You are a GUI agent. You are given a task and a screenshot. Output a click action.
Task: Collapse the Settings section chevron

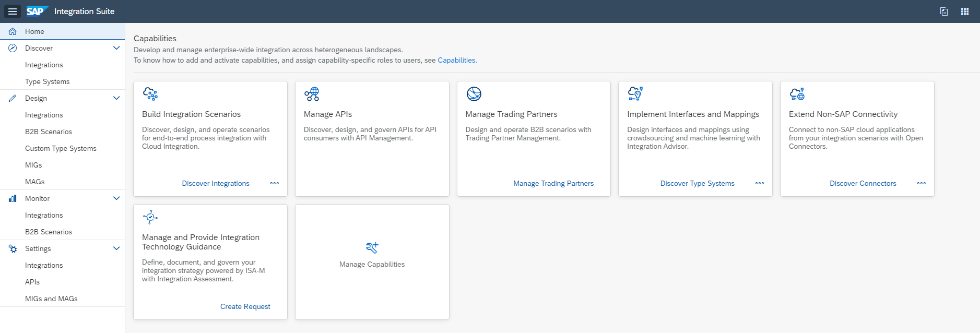[x=116, y=248]
